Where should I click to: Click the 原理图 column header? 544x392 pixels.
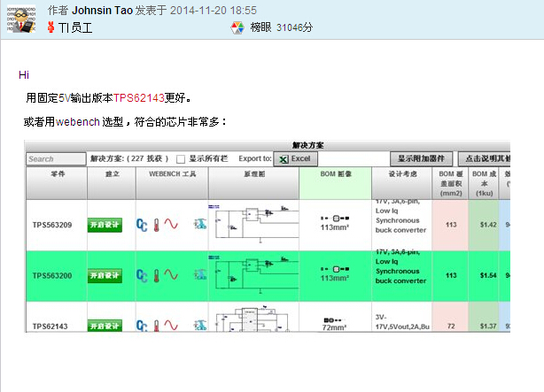tap(254, 183)
